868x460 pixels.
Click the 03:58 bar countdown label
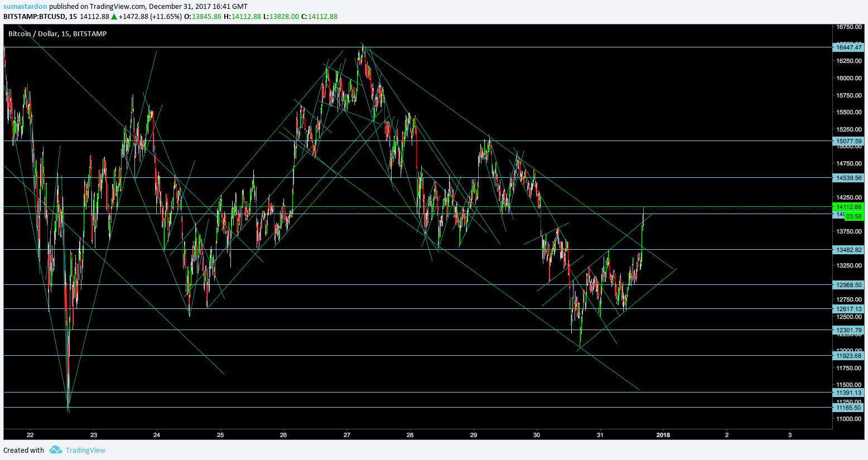tap(853, 216)
